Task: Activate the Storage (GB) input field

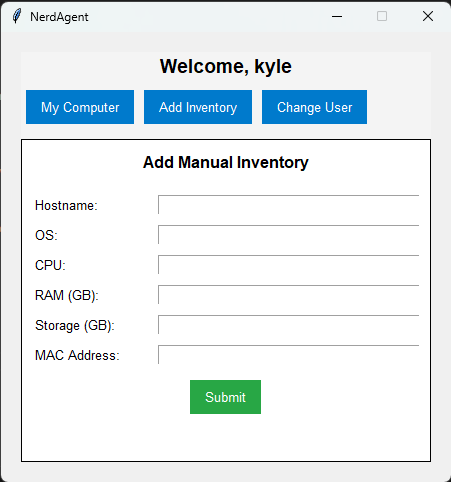Action: (x=289, y=325)
